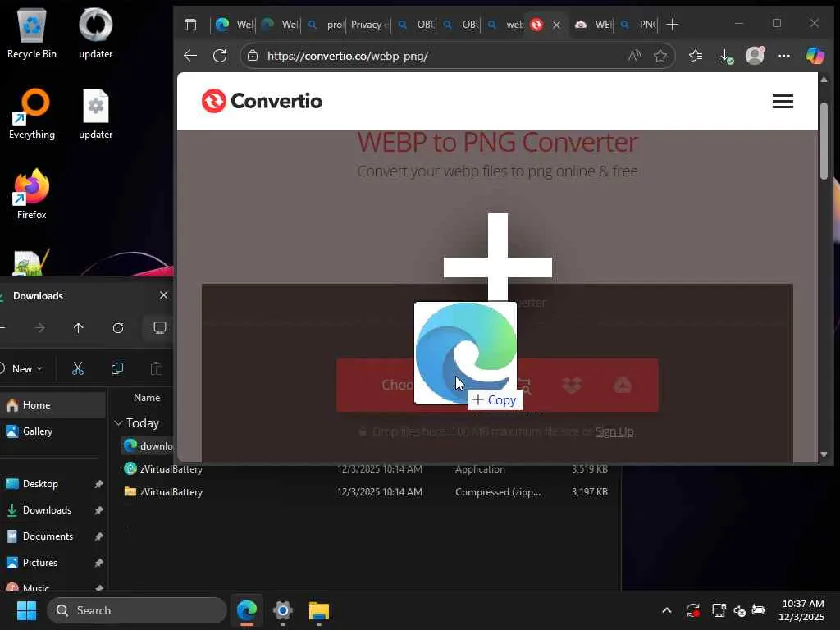This screenshot has width=840, height=630.
Task: Click the Convertio logo
Action: (x=262, y=101)
